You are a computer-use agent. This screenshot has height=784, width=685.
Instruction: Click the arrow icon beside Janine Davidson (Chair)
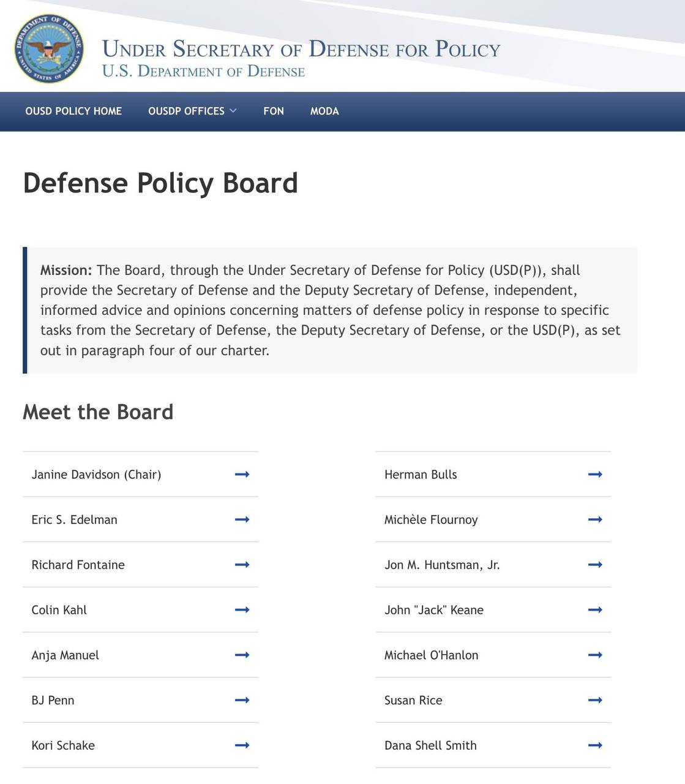tap(242, 474)
